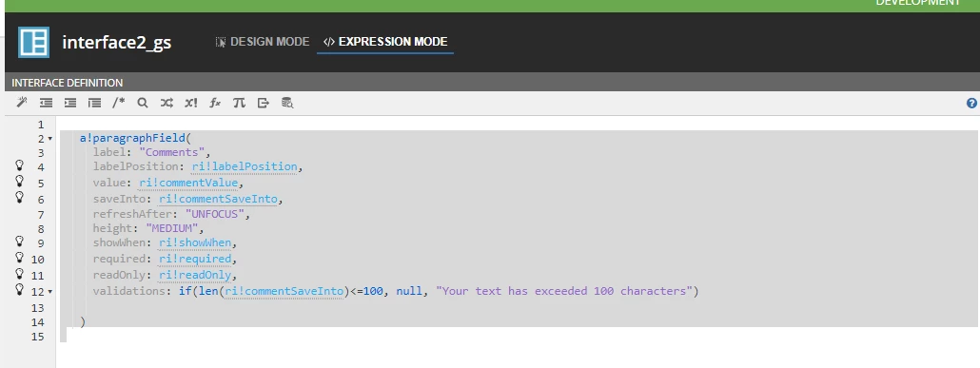Open help via blue question mark icon
980x368 pixels.
point(971,103)
